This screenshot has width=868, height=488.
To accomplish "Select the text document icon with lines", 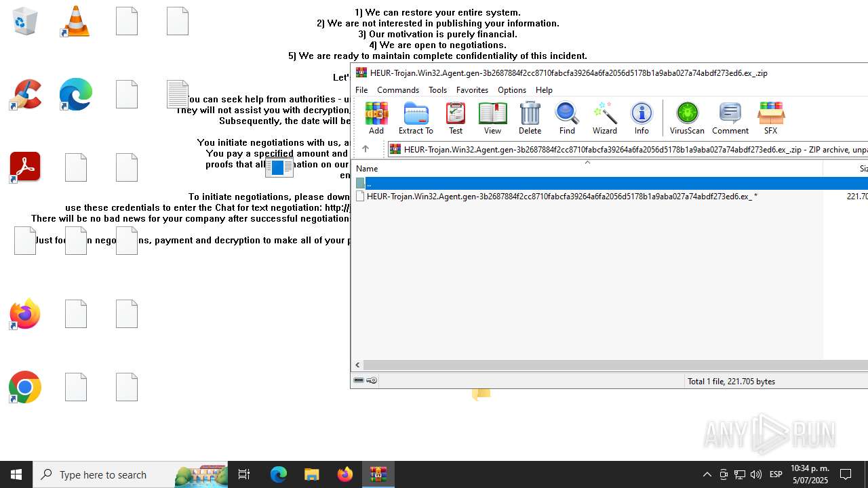I will [x=178, y=94].
